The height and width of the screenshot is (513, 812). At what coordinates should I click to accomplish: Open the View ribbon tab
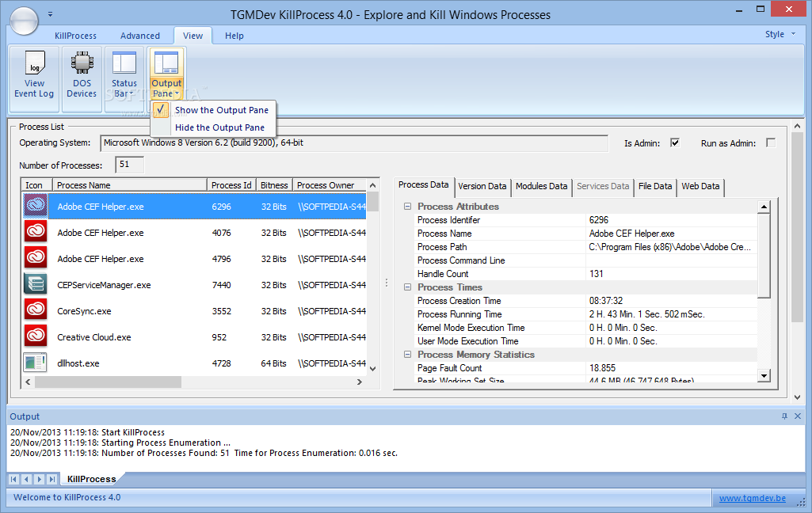click(193, 36)
